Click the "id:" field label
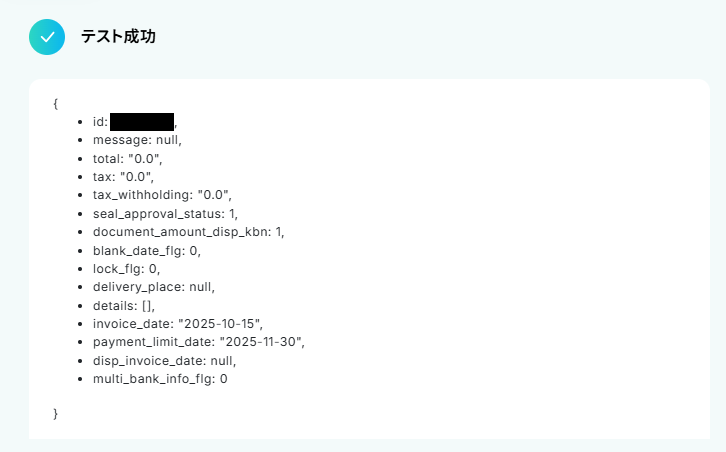This screenshot has width=726, height=452. click(100, 122)
